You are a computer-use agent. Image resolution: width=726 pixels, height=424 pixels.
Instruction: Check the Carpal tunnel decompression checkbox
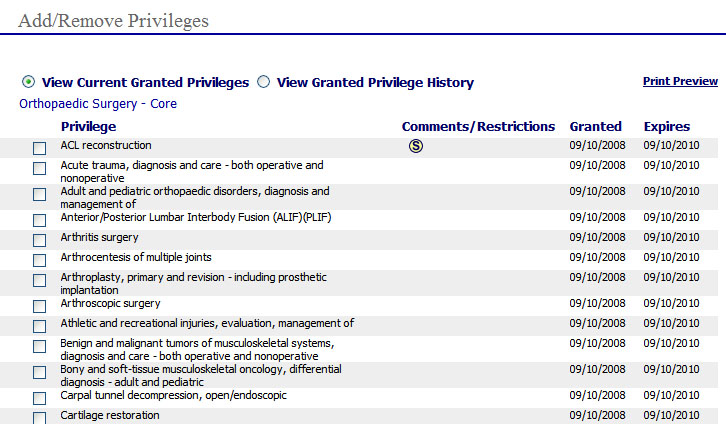click(39, 398)
